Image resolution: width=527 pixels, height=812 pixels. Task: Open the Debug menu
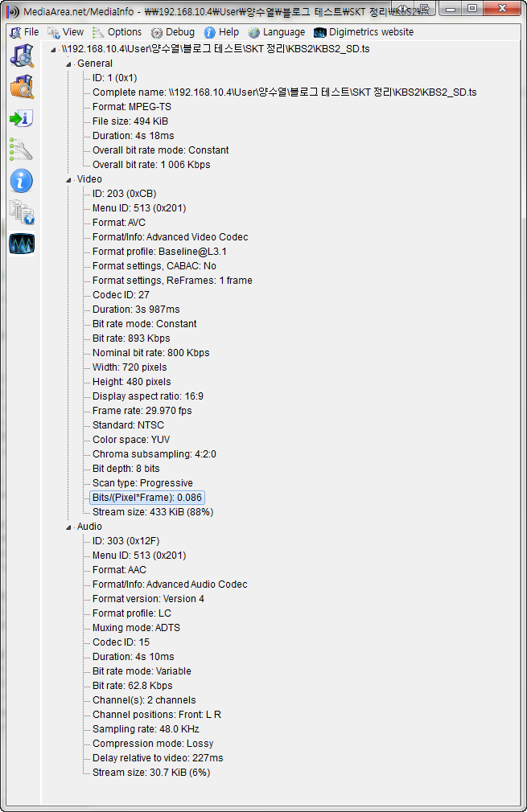click(x=173, y=32)
